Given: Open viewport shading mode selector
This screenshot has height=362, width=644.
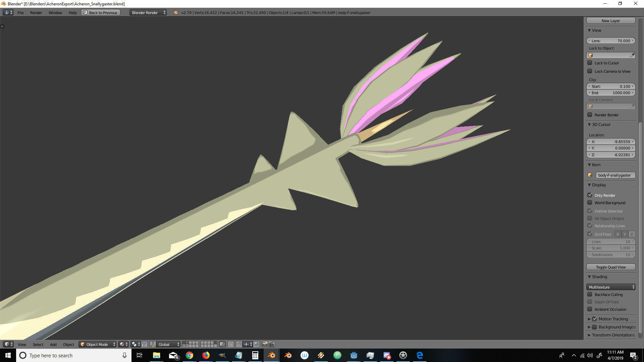Looking at the screenshot, I should coord(123,344).
